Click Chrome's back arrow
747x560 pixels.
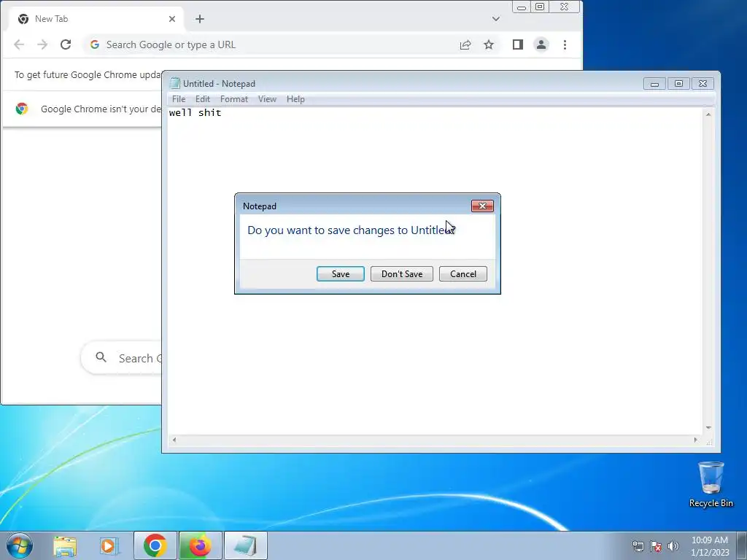19,44
